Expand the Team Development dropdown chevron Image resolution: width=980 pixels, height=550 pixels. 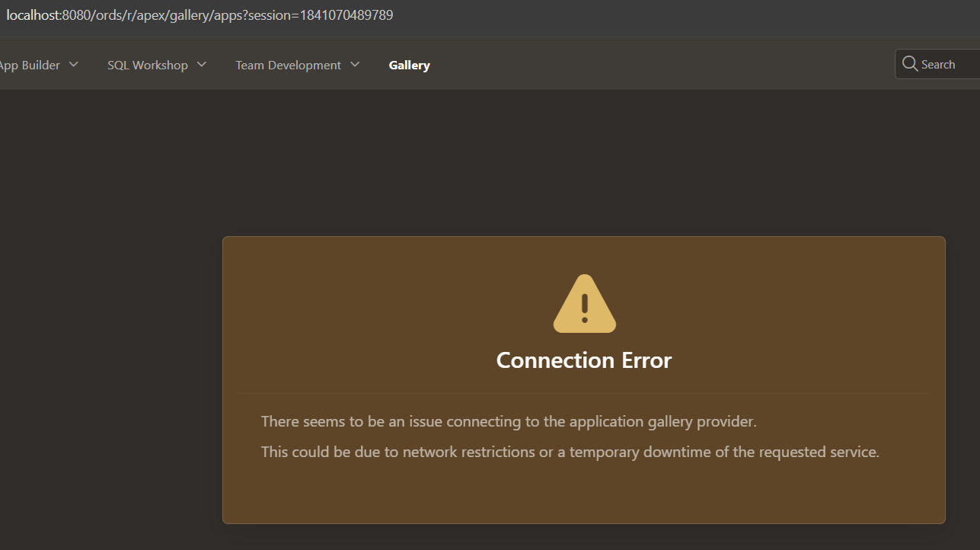355,65
